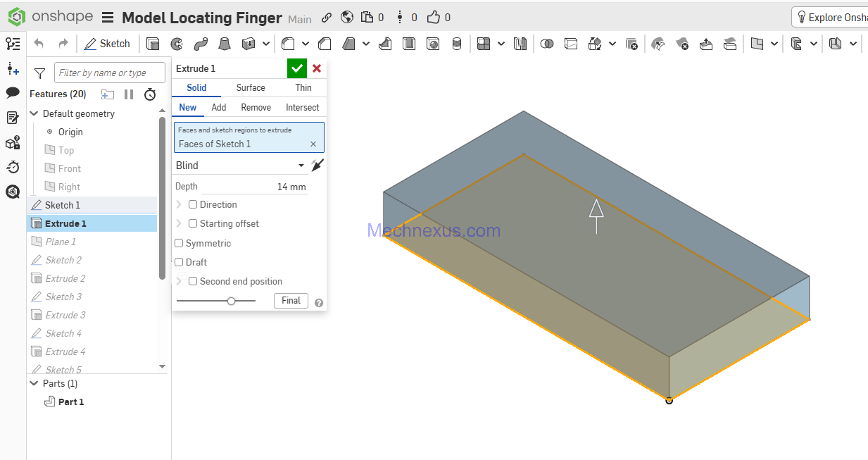Open the Transform tool dropdown arrow
The height and width of the screenshot is (460, 868).
coord(612,44)
